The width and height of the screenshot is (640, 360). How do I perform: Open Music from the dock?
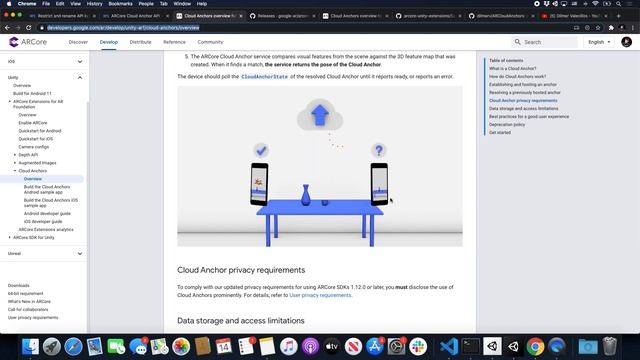[289, 347]
